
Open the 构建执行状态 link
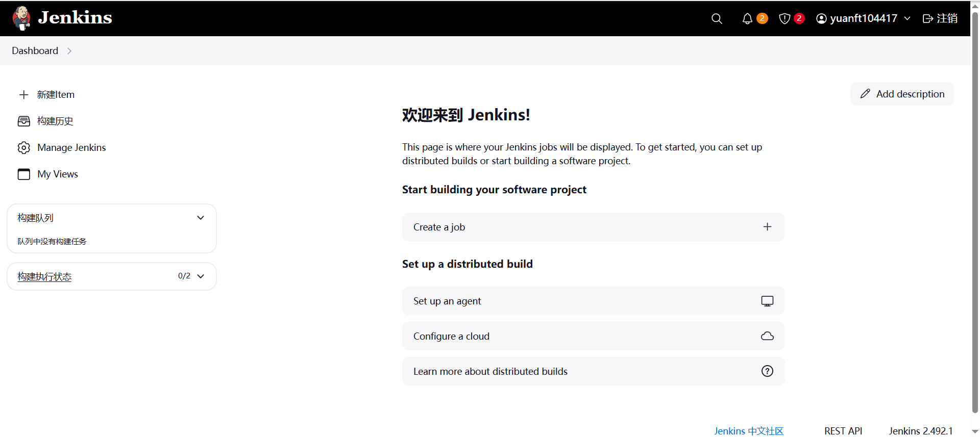click(x=44, y=276)
